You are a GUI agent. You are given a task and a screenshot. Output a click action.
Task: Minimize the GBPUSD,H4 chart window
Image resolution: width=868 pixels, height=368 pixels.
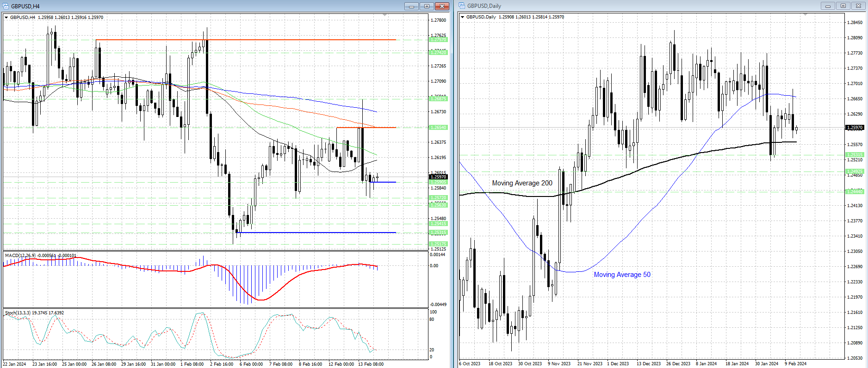click(411, 6)
